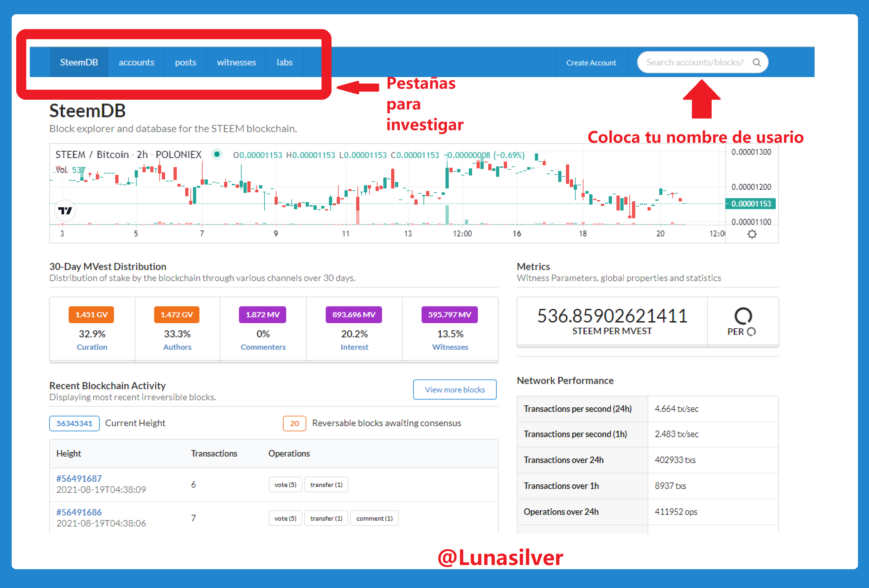Click vote (5) tag in block #56491687

[x=285, y=484]
